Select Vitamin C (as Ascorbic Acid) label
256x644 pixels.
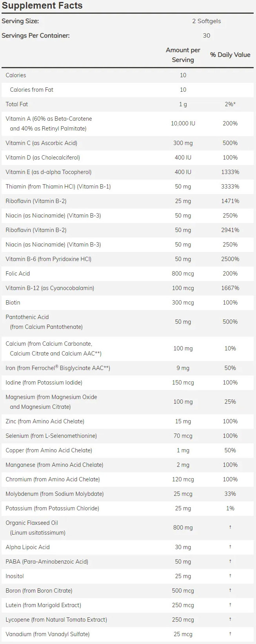(x=41, y=143)
